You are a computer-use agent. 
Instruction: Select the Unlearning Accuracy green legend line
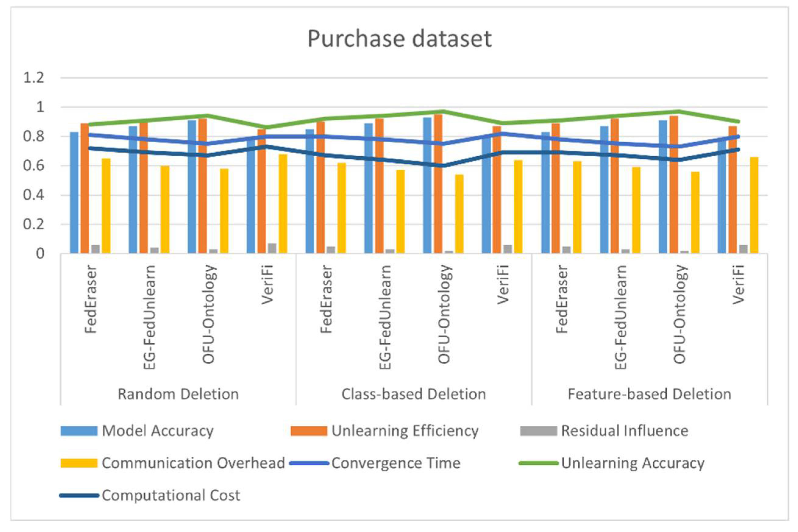[x=538, y=463]
